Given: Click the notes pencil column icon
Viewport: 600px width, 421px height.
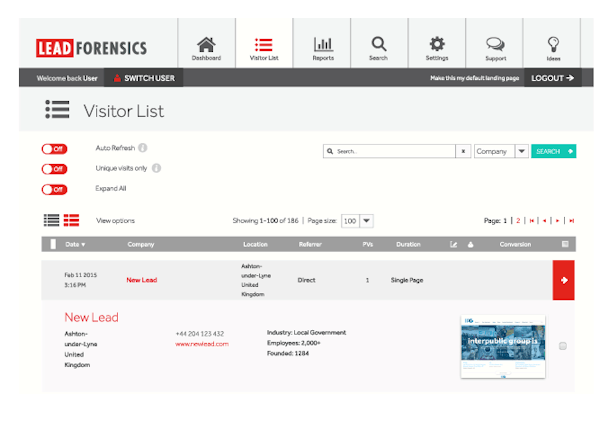Looking at the screenshot, I should click(x=453, y=244).
